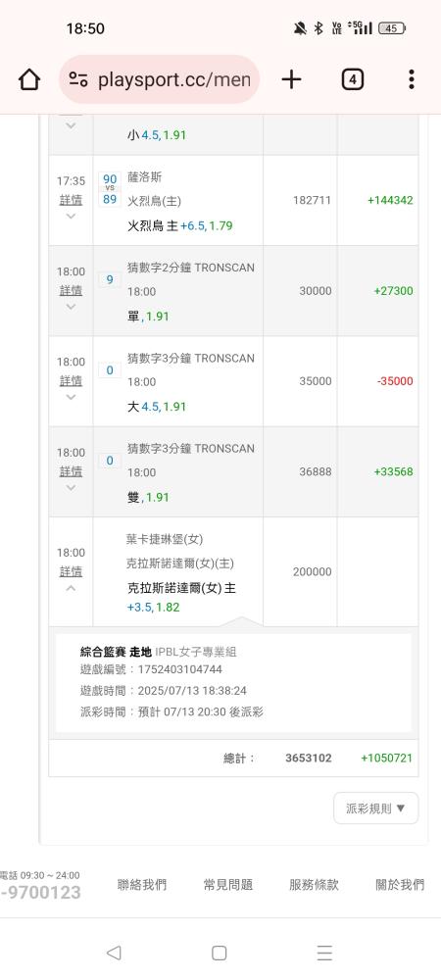
Task: Tap the site settings icon in address bar
Action: pyautogui.click(x=78, y=79)
